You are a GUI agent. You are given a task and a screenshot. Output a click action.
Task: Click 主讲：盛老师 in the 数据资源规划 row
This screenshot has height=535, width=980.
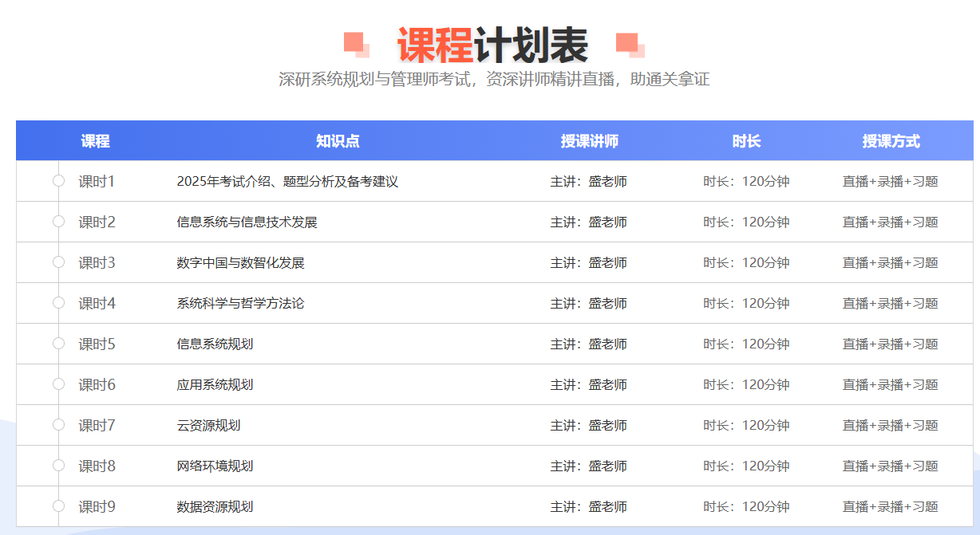588,507
